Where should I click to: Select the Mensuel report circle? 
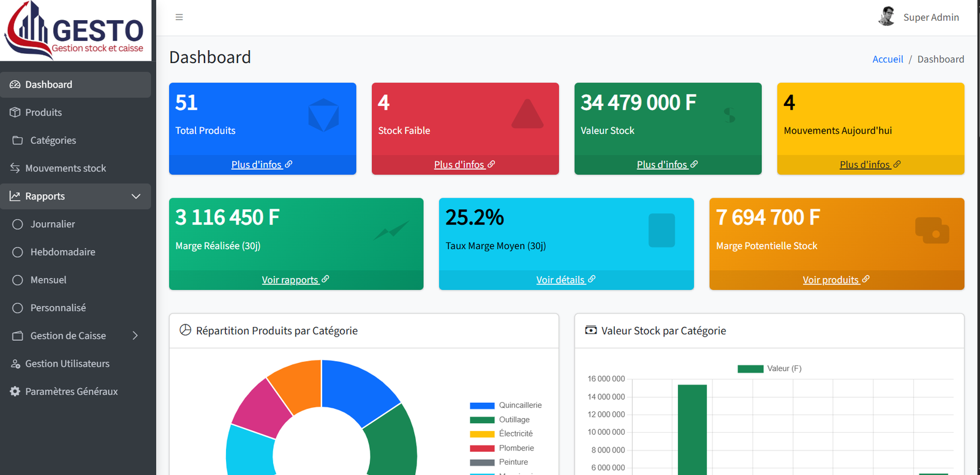tap(18, 280)
